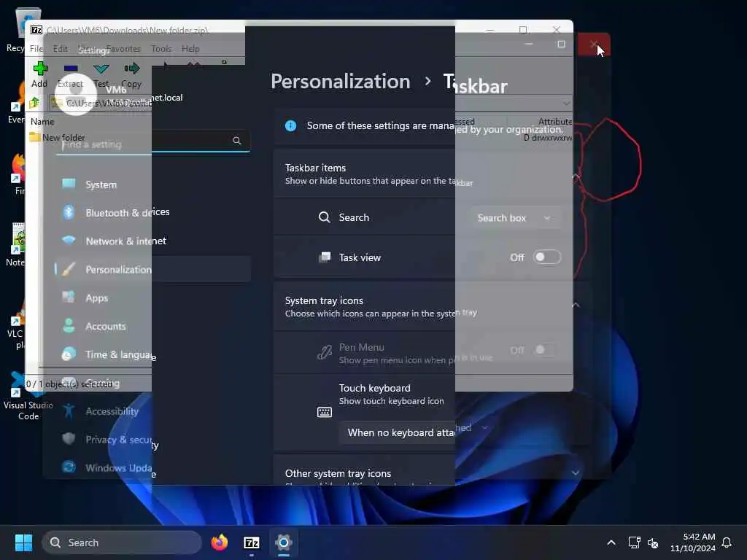Screen dimensions: 747x560
Task: Toggle the Pen Menu switch
Action: 546,350
